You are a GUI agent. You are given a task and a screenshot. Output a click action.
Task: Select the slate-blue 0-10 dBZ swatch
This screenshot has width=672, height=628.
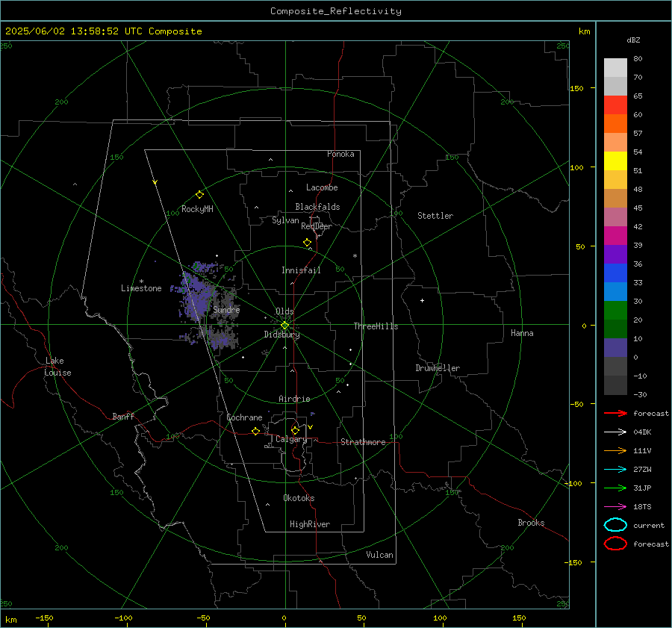pyautogui.click(x=615, y=348)
